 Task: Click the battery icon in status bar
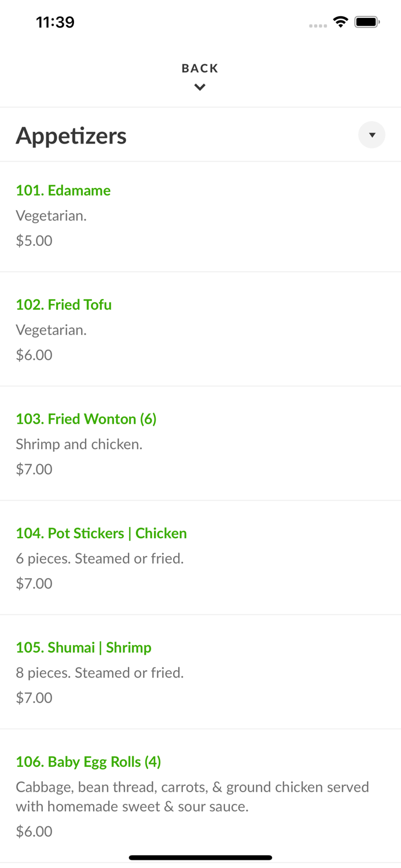click(x=367, y=22)
